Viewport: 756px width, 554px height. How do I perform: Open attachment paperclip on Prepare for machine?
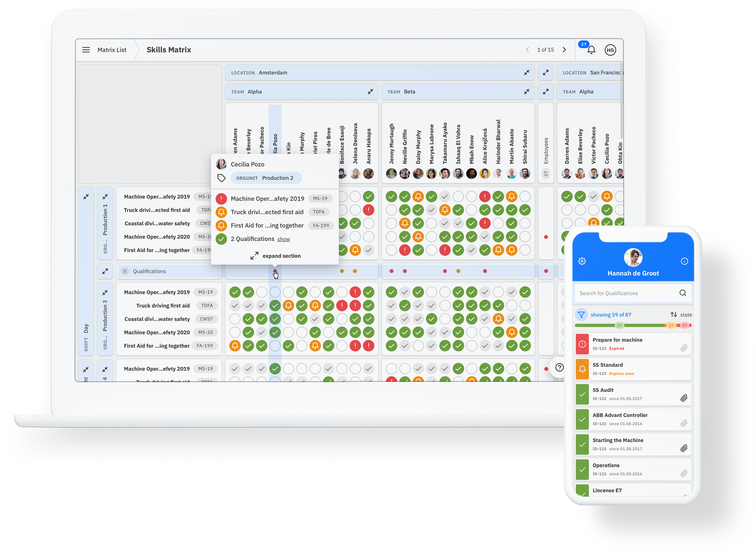tap(684, 348)
